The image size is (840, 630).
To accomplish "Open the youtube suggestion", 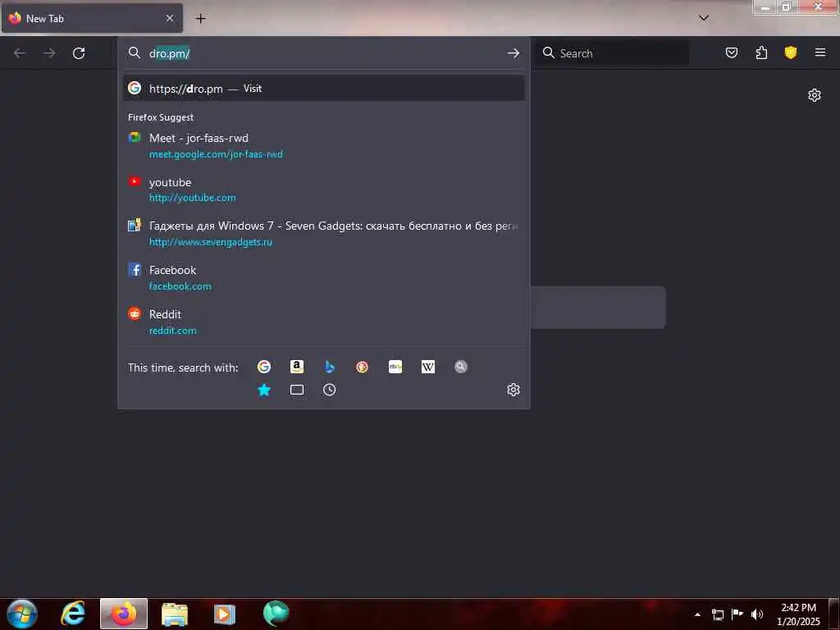I will click(323, 189).
